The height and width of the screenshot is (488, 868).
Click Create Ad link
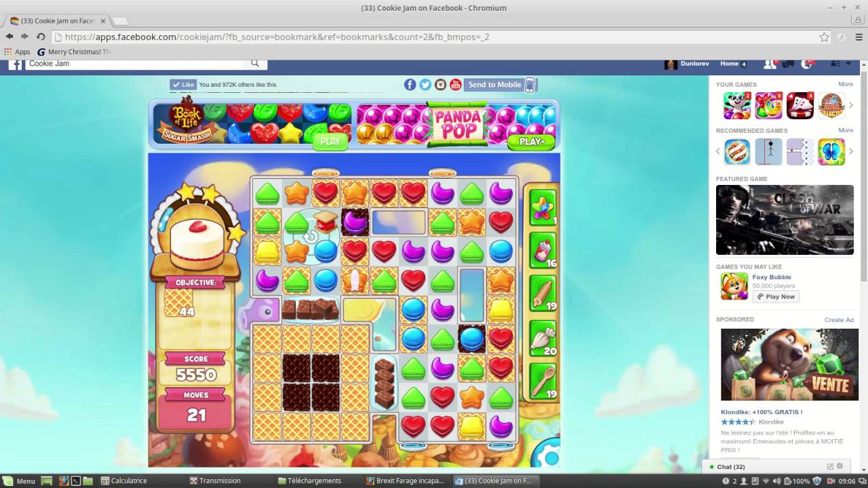[839, 320]
